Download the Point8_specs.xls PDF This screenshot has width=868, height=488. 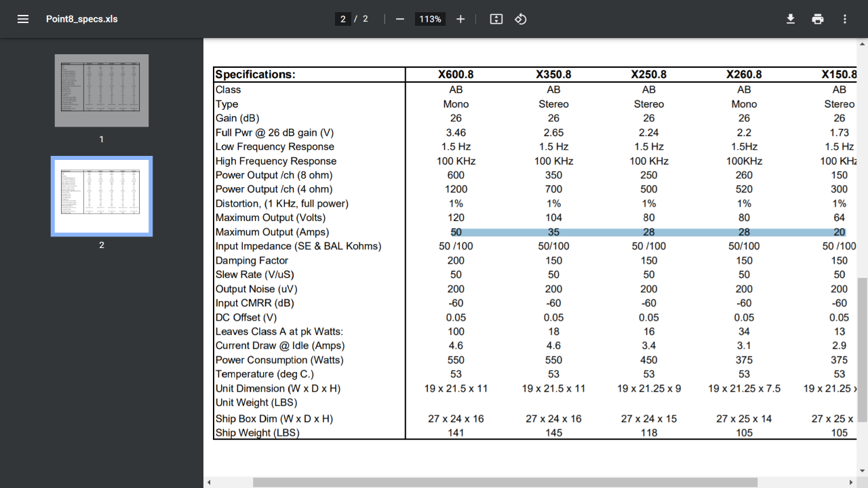pyautogui.click(x=791, y=19)
